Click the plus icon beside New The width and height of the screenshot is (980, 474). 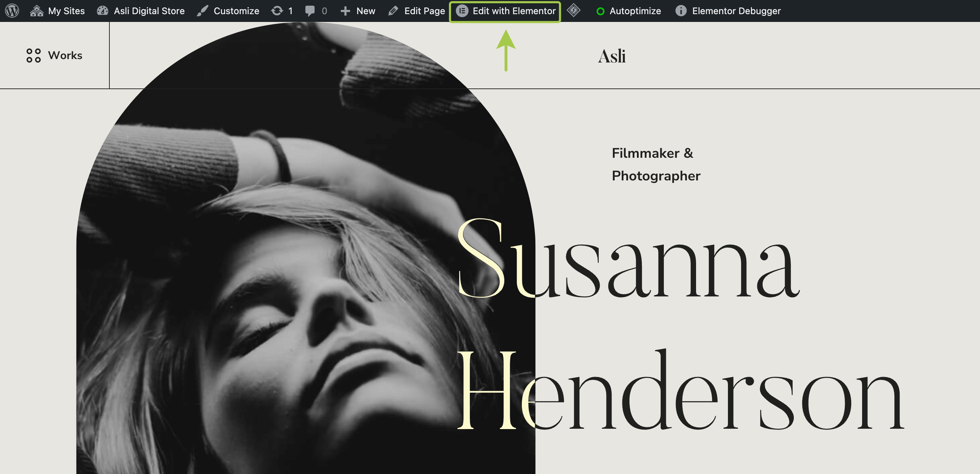346,11
